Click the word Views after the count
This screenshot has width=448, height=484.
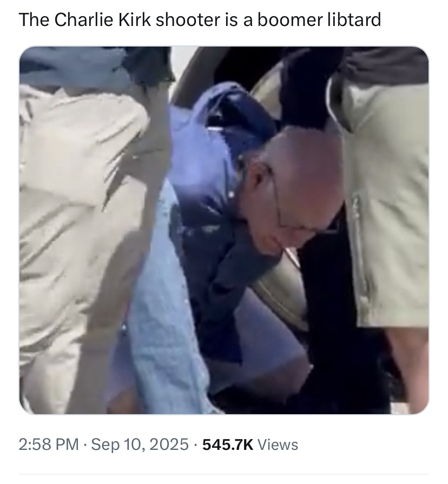pos(278,445)
